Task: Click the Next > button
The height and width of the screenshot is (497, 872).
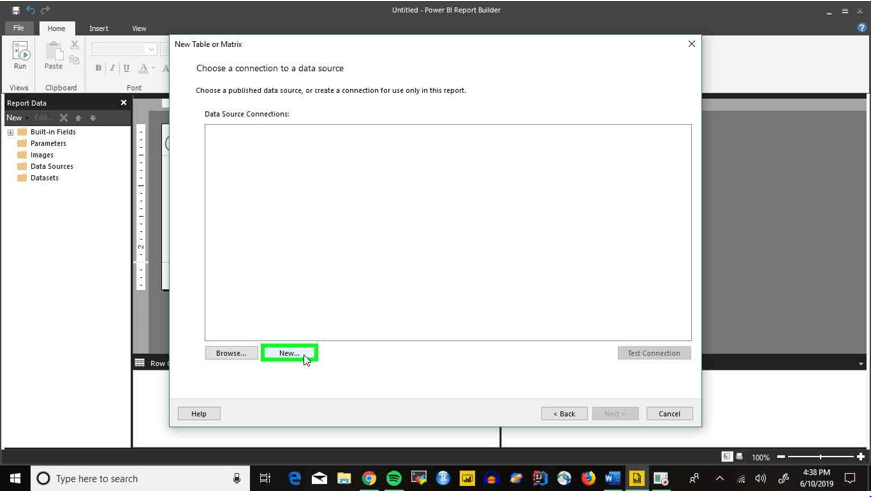Action: pyautogui.click(x=615, y=414)
